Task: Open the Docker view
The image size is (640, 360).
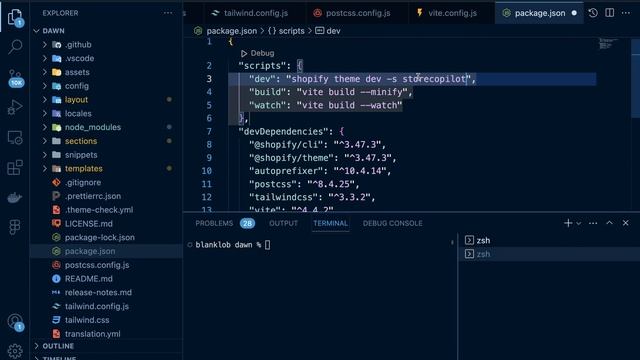Action: pyautogui.click(x=15, y=198)
